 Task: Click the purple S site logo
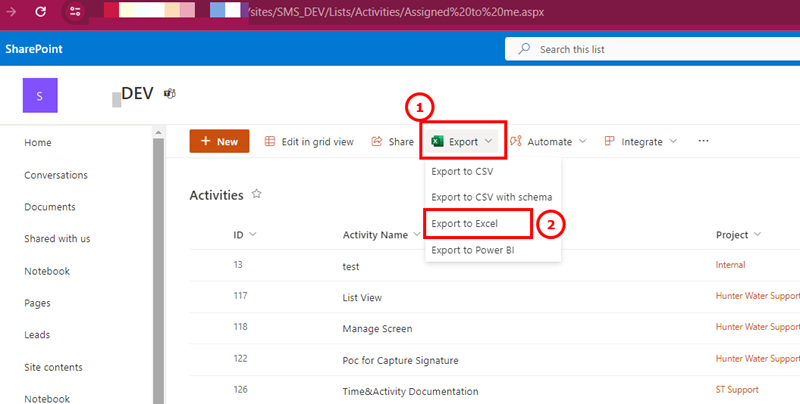[x=40, y=95]
